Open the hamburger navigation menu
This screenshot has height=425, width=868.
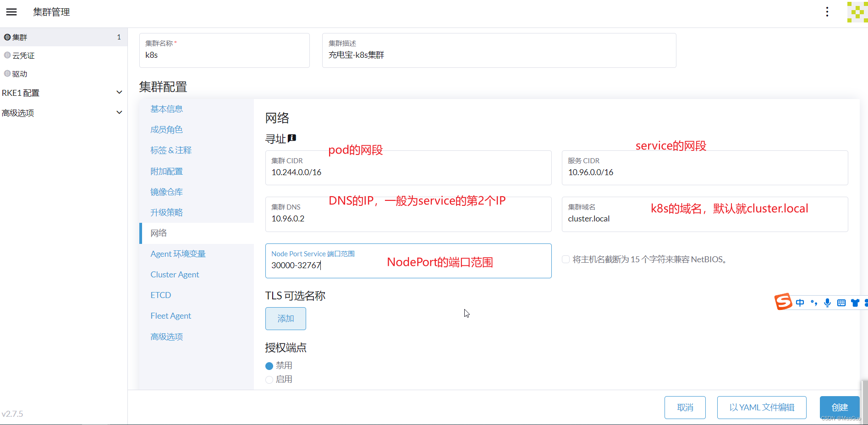(11, 12)
